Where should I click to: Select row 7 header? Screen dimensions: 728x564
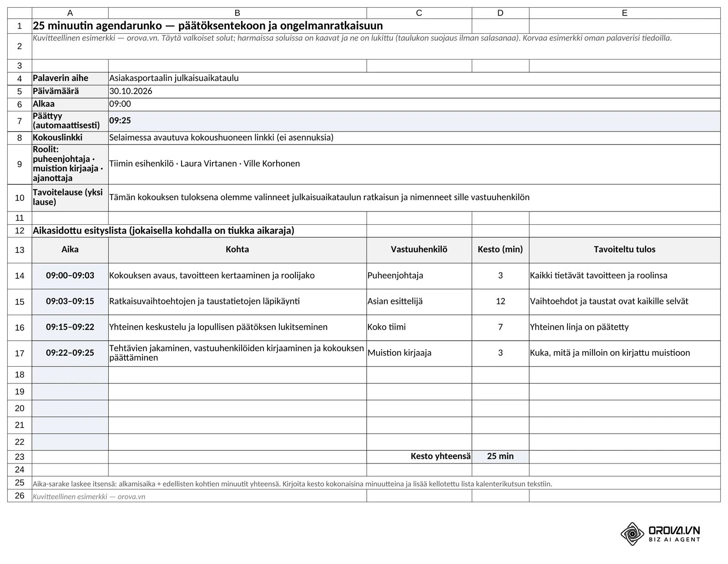[20, 121]
